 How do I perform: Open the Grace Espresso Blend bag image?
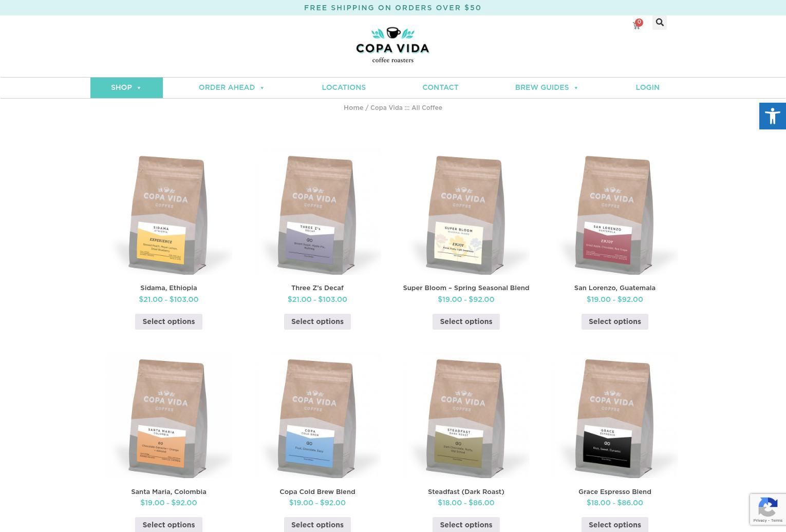pyautogui.click(x=615, y=415)
